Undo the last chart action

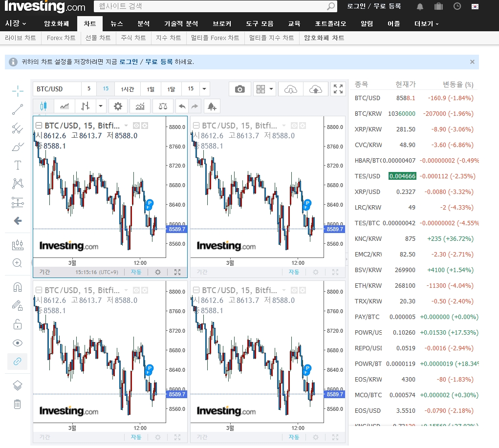pyautogui.click(x=182, y=107)
